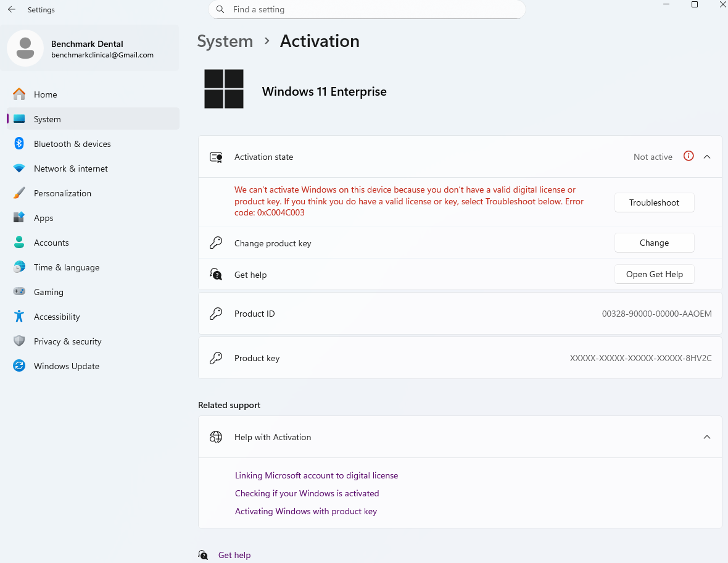Image resolution: width=728 pixels, height=563 pixels.
Task: Go back using the back arrow
Action: [x=12, y=10]
